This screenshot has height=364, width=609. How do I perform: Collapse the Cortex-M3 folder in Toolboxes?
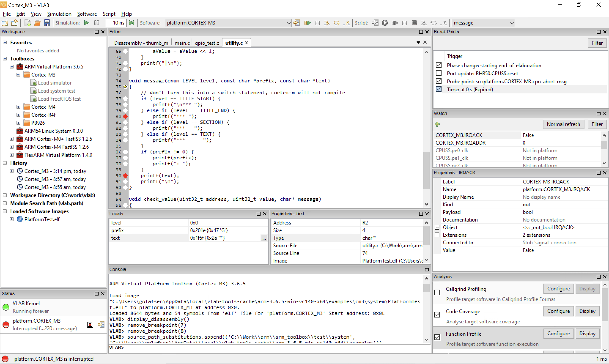point(18,75)
